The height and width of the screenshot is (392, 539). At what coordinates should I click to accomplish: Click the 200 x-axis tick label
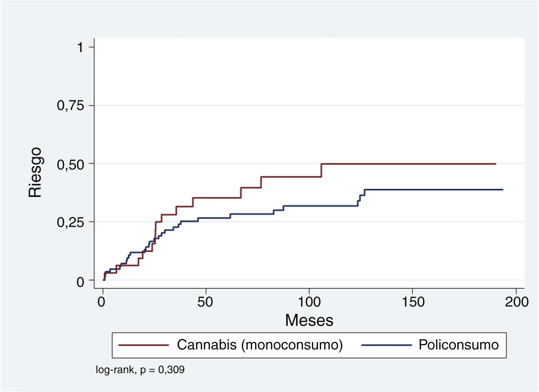pyautogui.click(x=517, y=302)
